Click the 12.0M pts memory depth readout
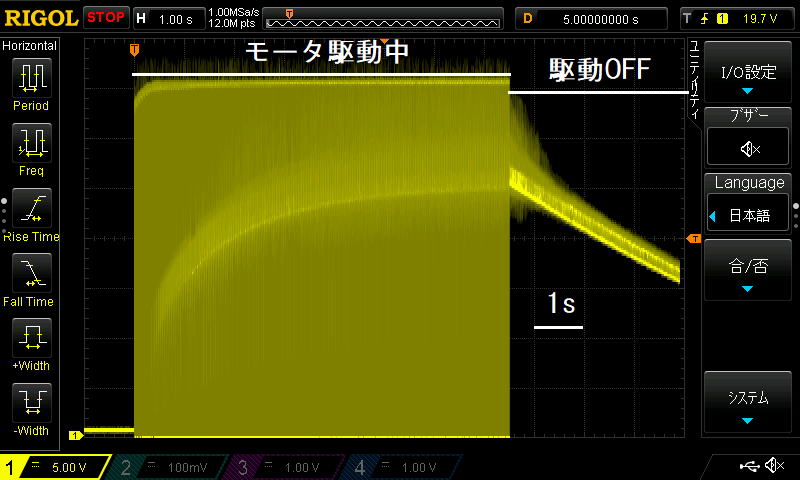This screenshot has height=480, width=800. [232, 23]
